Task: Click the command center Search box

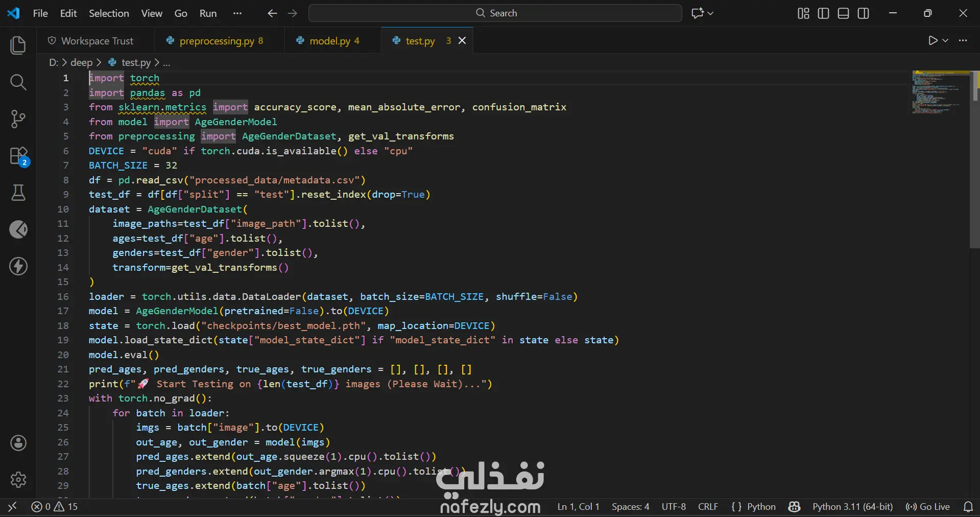Action: click(495, 13)
